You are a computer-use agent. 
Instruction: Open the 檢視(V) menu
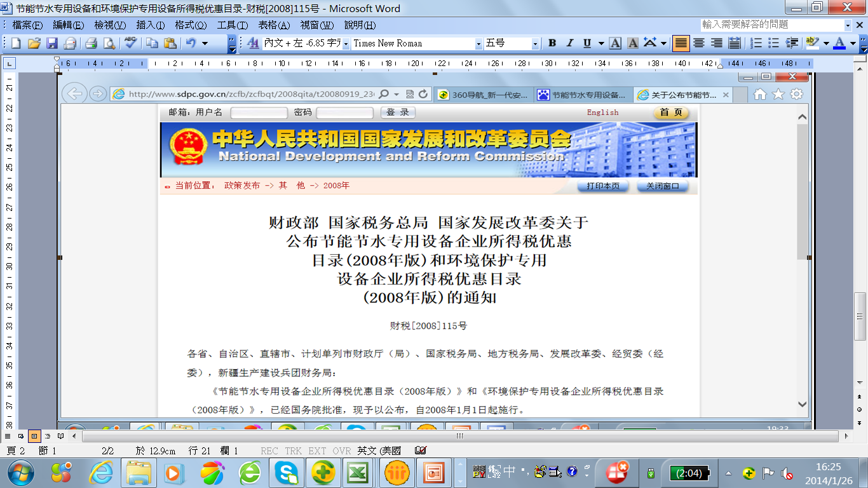click(110, 25)
